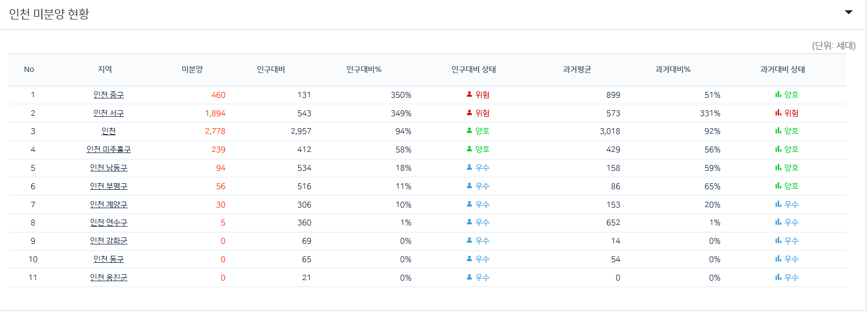The image size is (868, 312).
Task: Click bar chart icon in 인천 강화군 row
Action: click(778, 240)
